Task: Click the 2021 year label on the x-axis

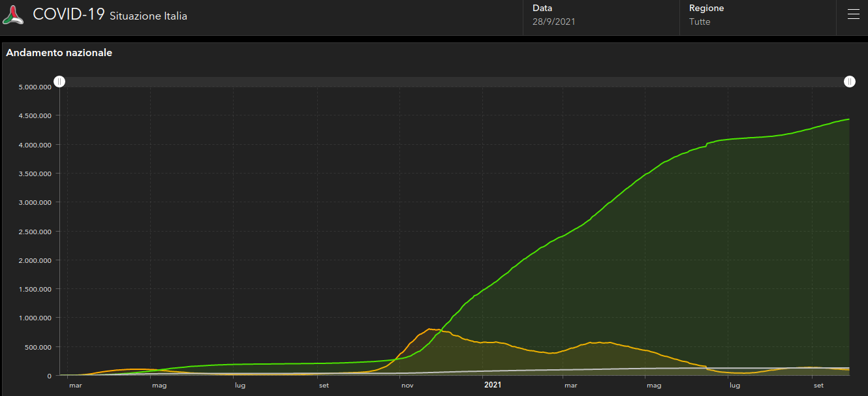Action: [x=493, y=386]
